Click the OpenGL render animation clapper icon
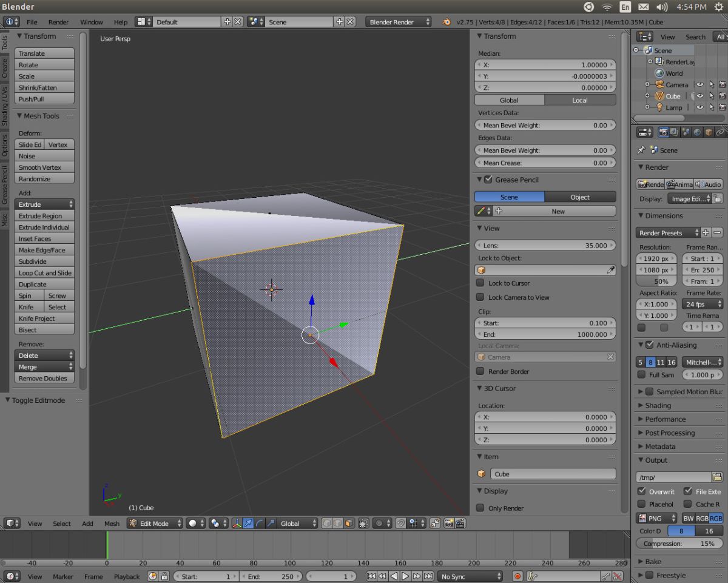 [x=460, y=523]
